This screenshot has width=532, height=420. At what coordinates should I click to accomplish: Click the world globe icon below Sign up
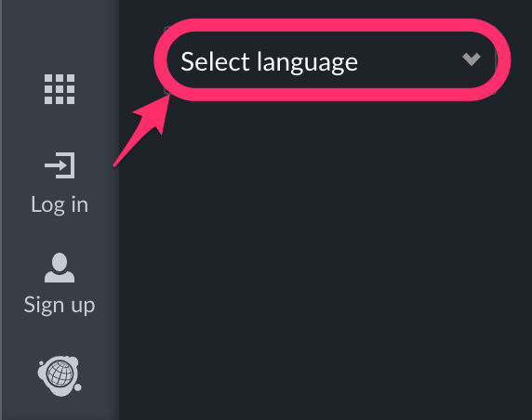click(x=60, y=376)
